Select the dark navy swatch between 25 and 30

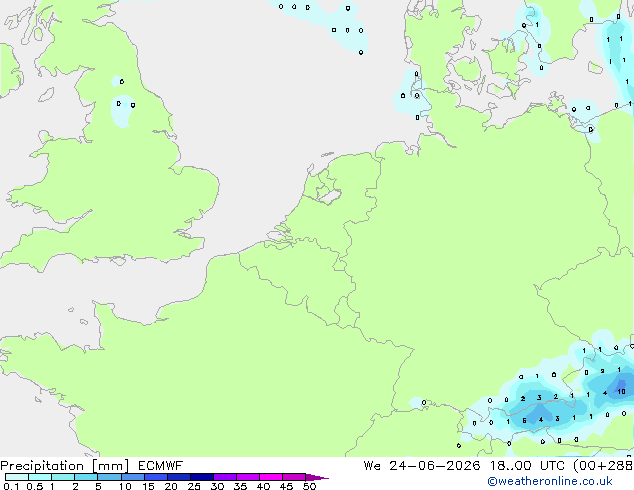[x=202, y=477]
